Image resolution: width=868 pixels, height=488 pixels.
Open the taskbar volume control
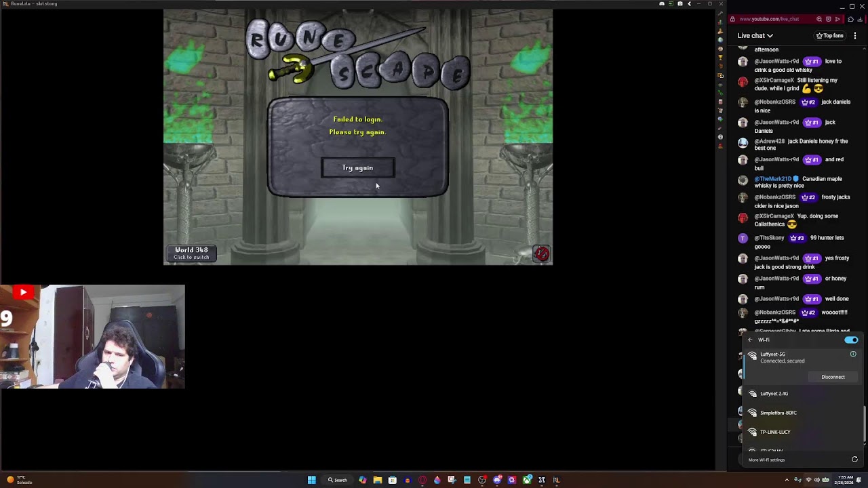816,480
